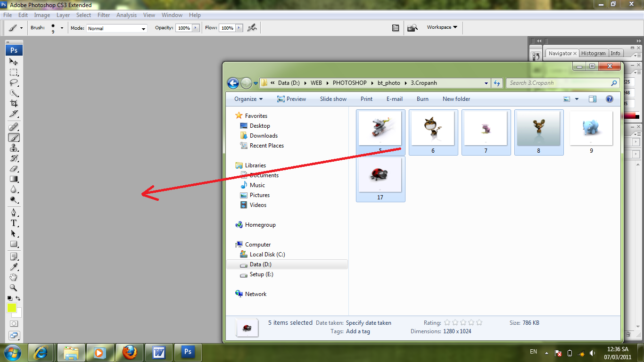Enable airbrush option in options bar
The width and height of the screenshot is (644, 362).
coord(252,28)
